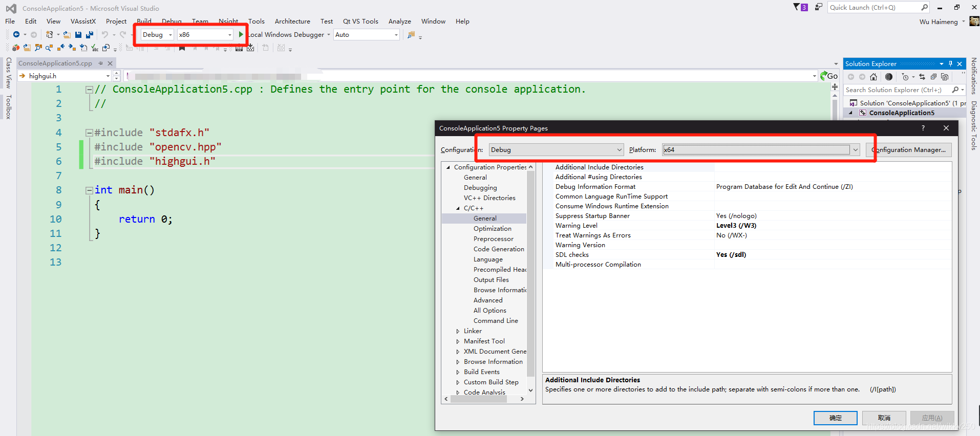Navigate backward using the blue back arrow
Viewport: 980px width, 436px height.
coord(16,34)
